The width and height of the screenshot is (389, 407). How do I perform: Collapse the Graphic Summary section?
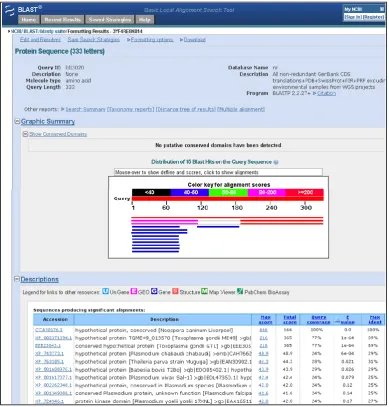click(x=17, y=121)
